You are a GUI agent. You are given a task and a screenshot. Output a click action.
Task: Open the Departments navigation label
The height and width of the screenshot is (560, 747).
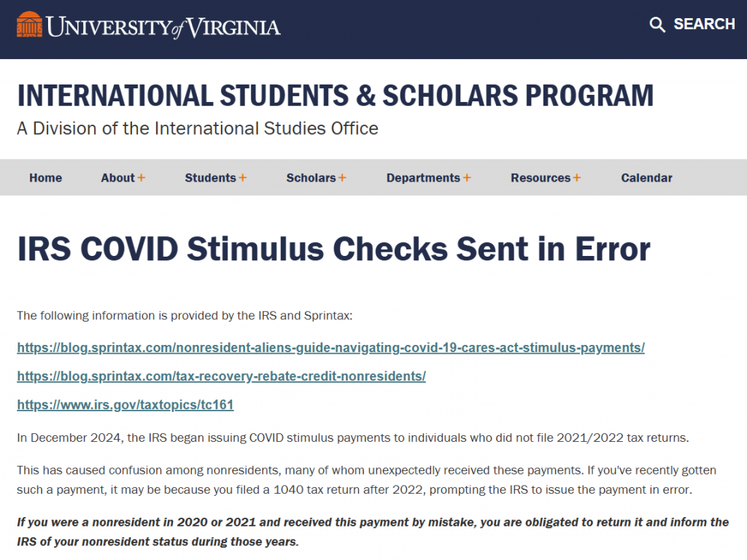423,178
